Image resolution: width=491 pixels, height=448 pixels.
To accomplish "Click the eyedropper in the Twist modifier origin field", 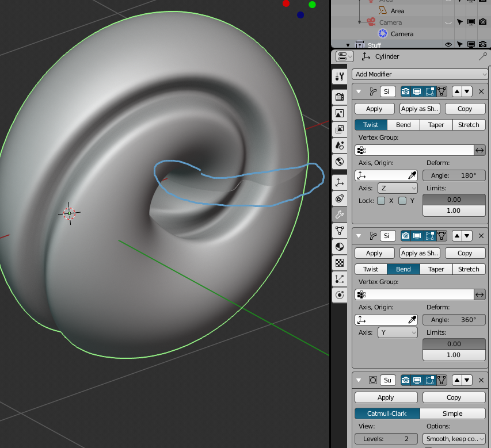I will click(412, 175).
